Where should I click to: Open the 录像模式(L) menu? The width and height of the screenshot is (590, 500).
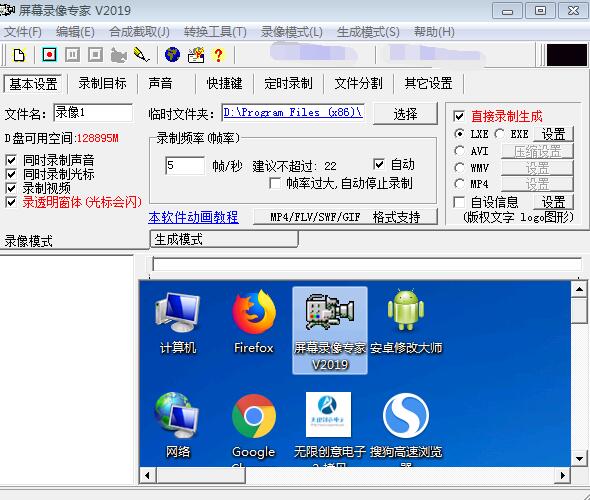[x=292, y=32]
